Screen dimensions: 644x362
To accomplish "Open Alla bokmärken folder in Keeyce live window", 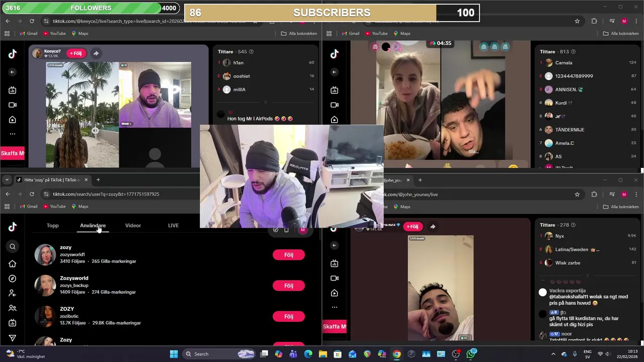I will pyautogui.click(x=299, y=34).
